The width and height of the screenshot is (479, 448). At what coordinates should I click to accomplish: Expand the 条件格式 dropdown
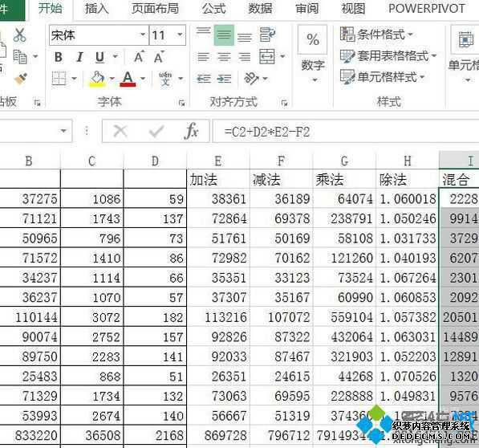(x=376, y=35)
